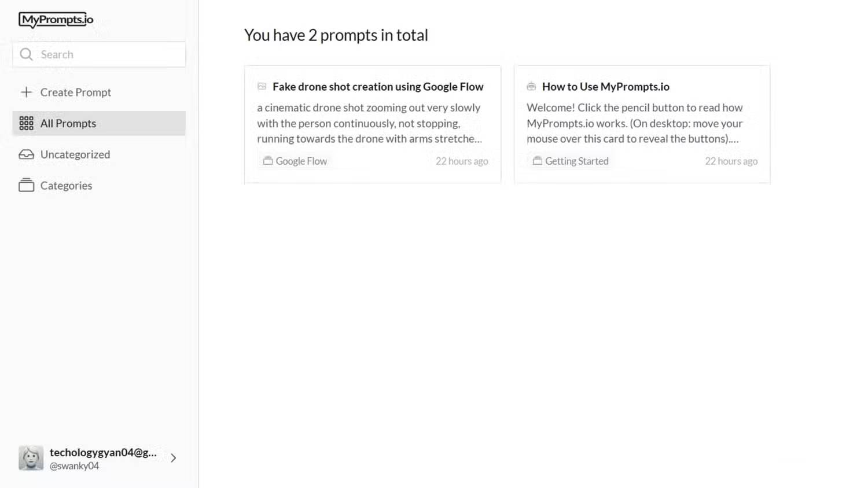This screenshot has height=488, width=868.
Task: Click the user profile avatar
Action: click(31, 458)
